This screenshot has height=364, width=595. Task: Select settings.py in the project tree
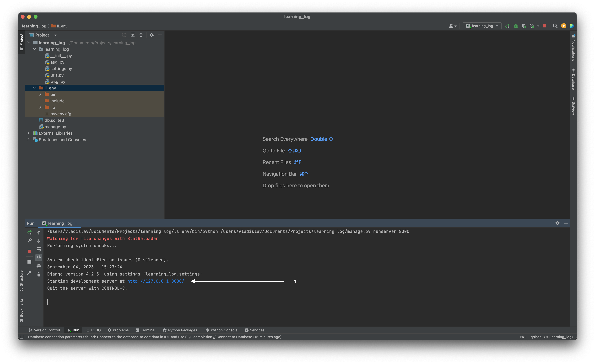pyautogui.click(x=61, y=68)
